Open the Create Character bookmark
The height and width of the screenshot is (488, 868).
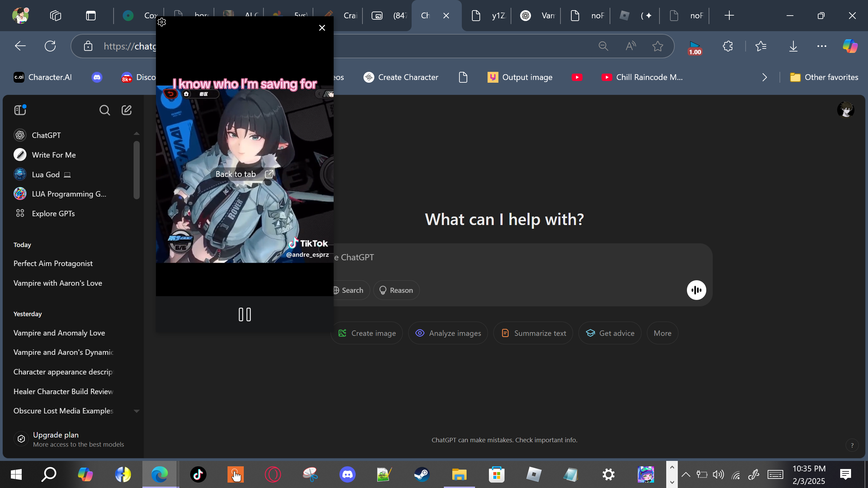[401, 77]
